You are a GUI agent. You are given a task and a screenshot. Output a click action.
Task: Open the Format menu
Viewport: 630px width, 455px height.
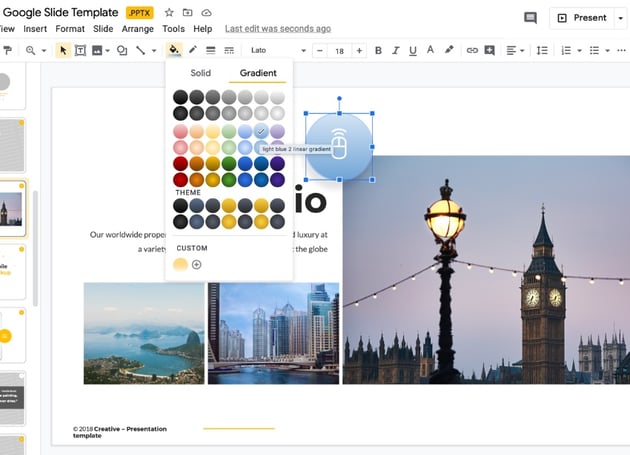pos(70,29)
